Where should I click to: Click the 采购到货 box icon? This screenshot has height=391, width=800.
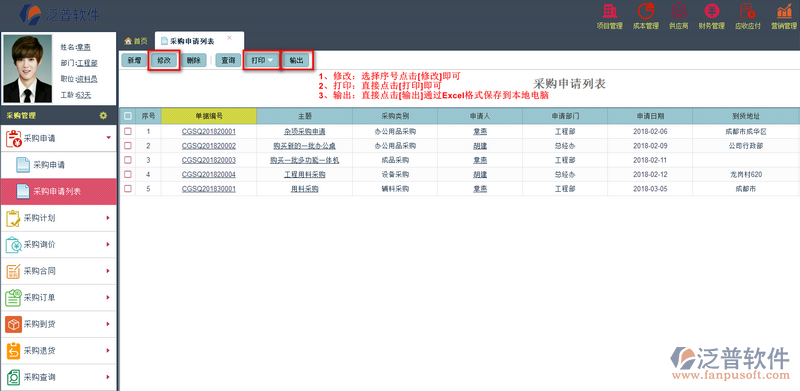tap(13, 324)
